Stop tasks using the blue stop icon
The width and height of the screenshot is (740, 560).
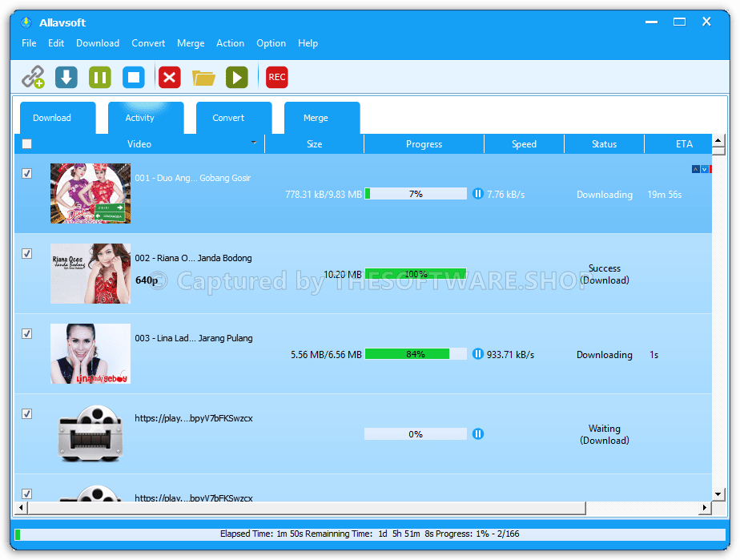pos(134,78)
